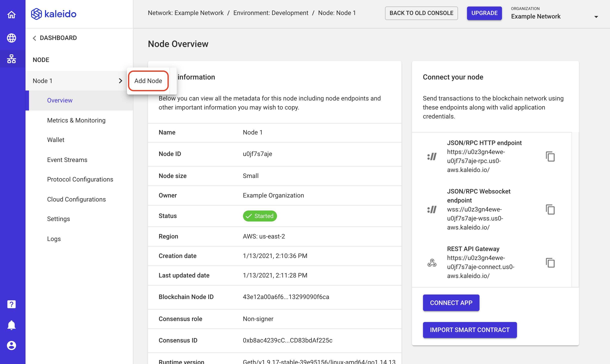Click the JSON/RPC HTTP endpoint copy icon
This screenshot has width=610, height=364.
pyautogui.click(x=550, y=156)
